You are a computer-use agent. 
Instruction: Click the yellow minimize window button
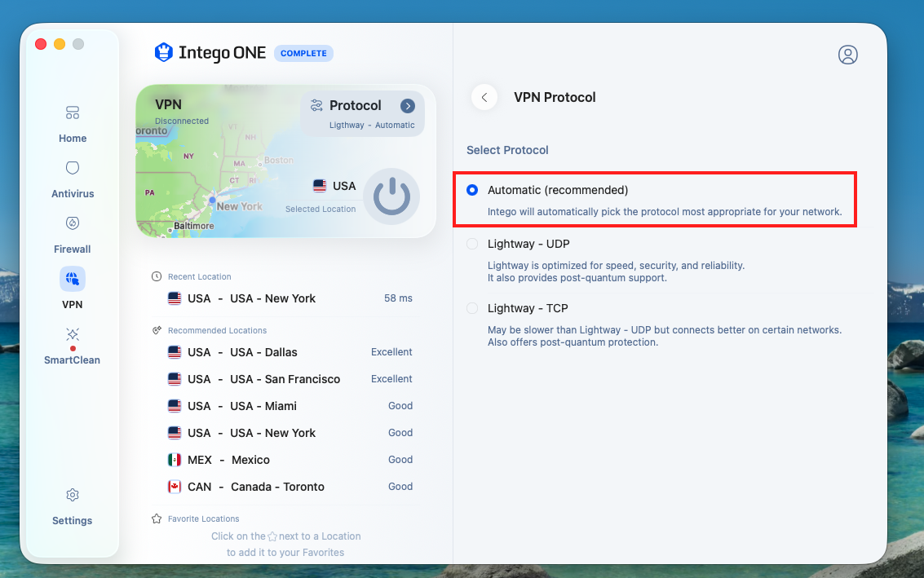[x=60, y=44]
